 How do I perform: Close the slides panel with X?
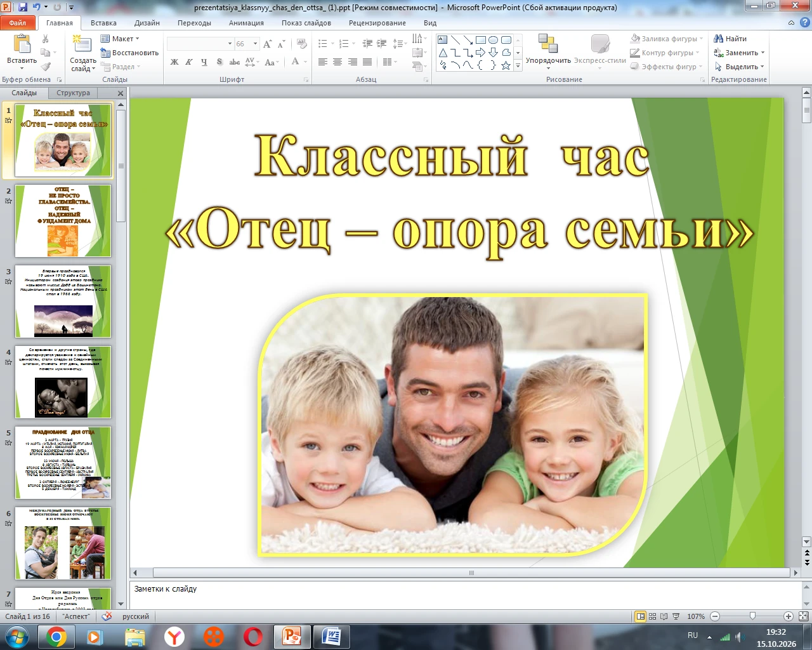(121, 93)
